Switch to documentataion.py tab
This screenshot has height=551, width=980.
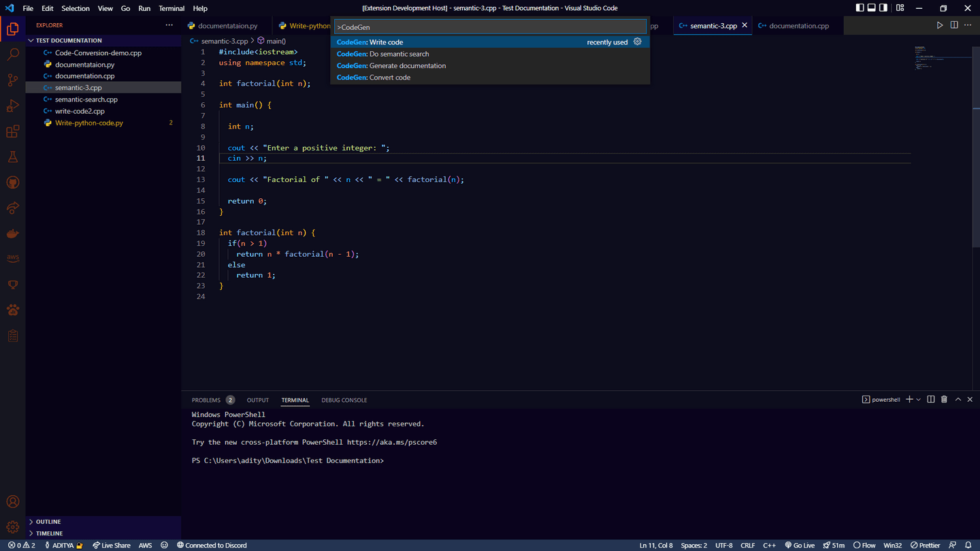[227, 26]
